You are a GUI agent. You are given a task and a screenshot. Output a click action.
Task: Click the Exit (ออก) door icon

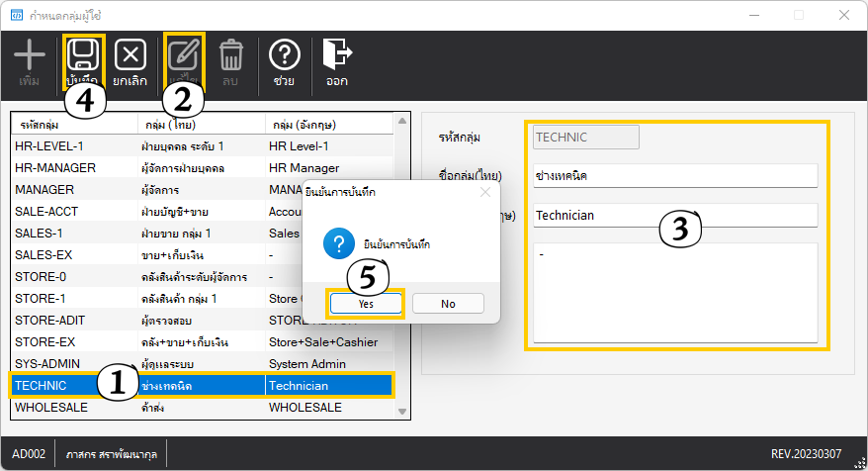pyautogui.click(x=337, y=55)
